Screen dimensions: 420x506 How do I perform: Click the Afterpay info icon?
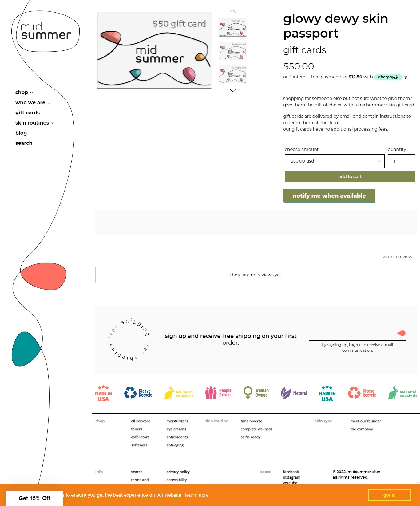point(405,77)
